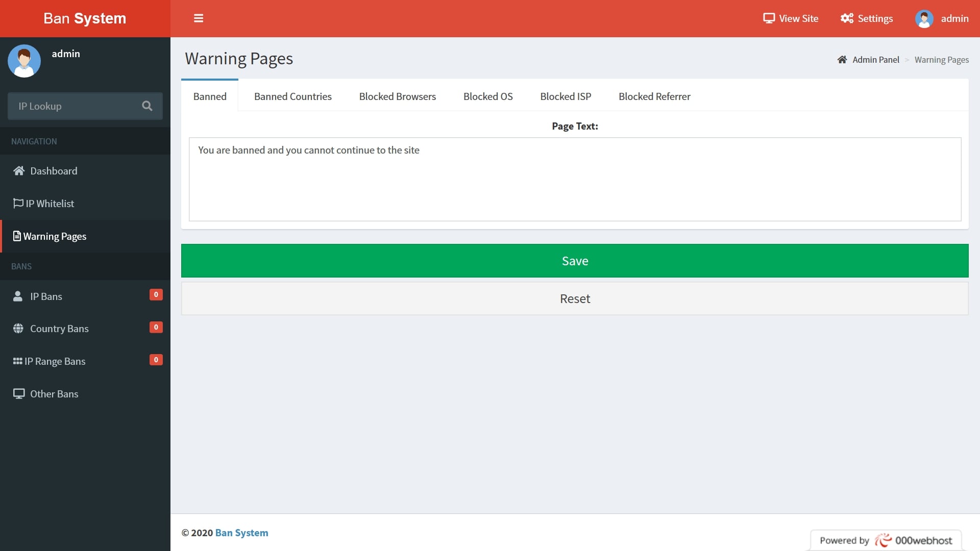Open the Blocked Referrer tab
Screen dimensions: 980x551
(x=654, y=96)
